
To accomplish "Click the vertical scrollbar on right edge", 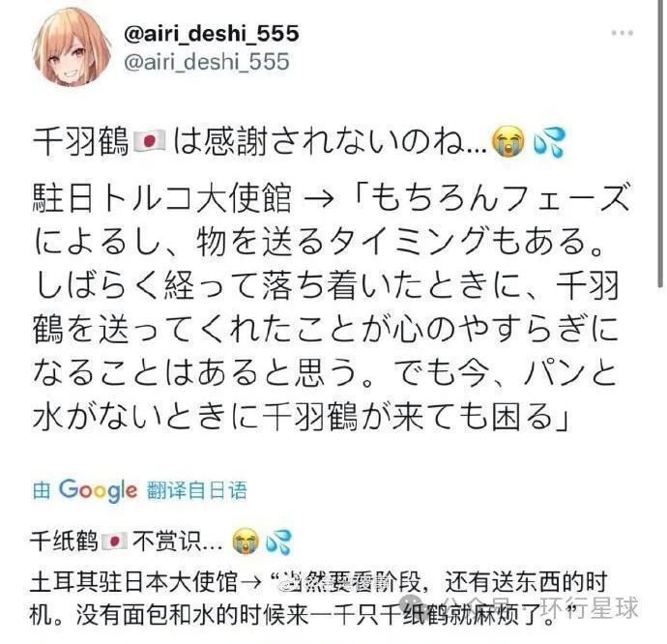I will (659, 145).
